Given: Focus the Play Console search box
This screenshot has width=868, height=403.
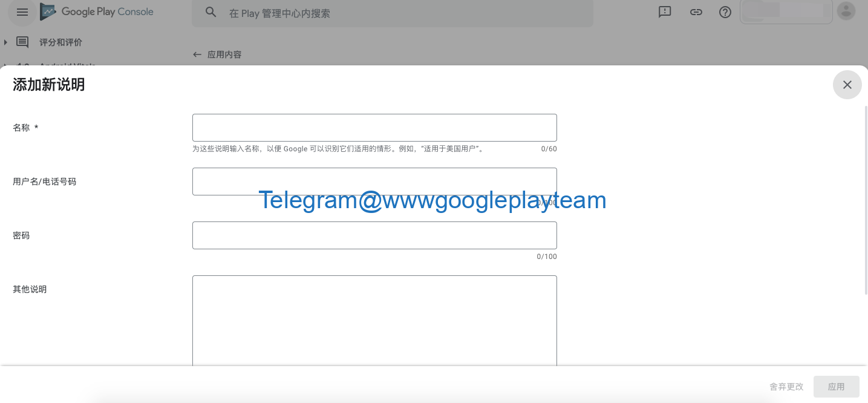Looking at the screenshot, I should [393, 13].
